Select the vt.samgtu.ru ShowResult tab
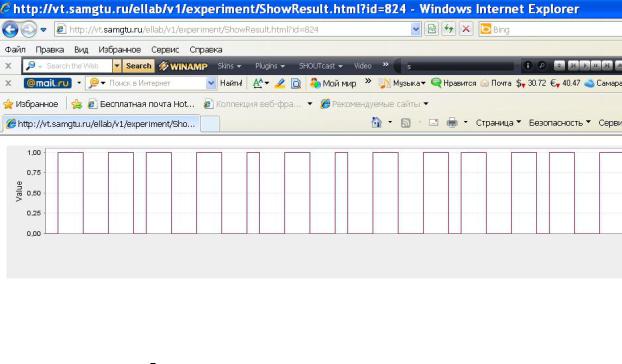622x364 pixels. coord(101,124)
